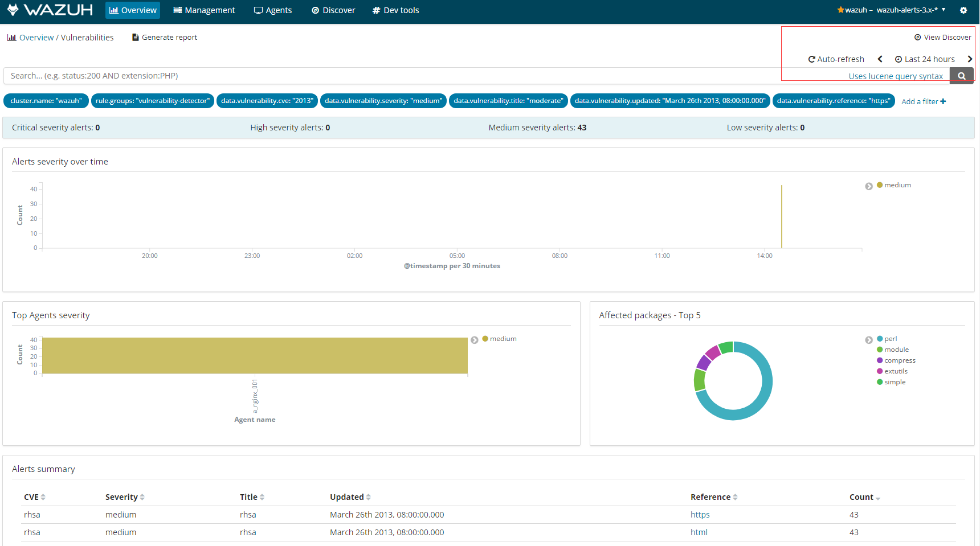980x546 pixels.
Task: Expand the Affected packages legend arrow
Action: pyautogui.click(x=869, y=339)
